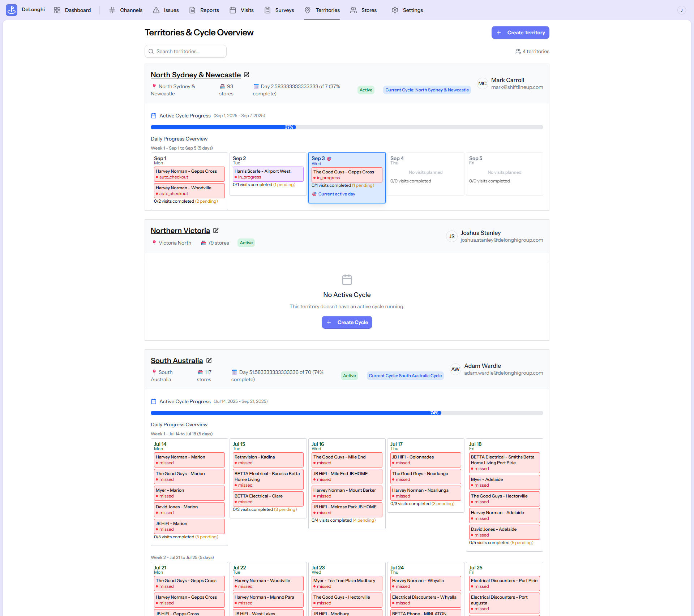This screenshot has width=694, height=616.
Task: Click the Surveys clipboard icon
Action: click(267, 10)
